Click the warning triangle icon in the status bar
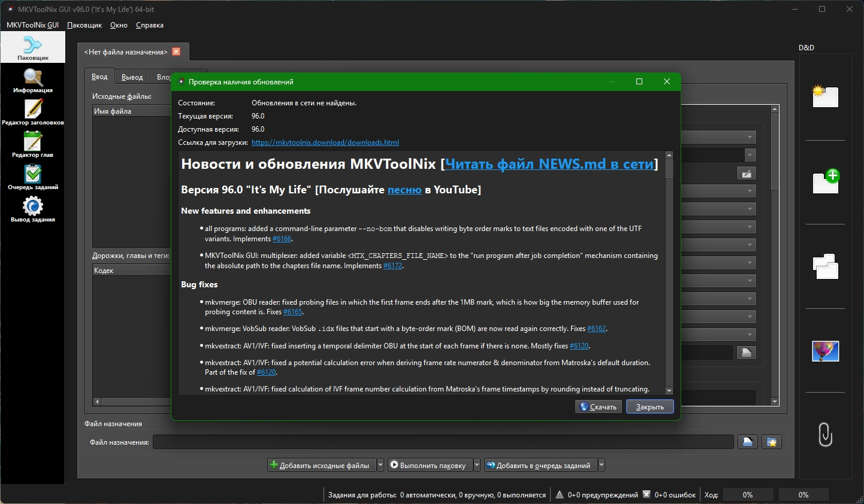The height and width of the screenshot is (504, 864). [x=560, y=494]
